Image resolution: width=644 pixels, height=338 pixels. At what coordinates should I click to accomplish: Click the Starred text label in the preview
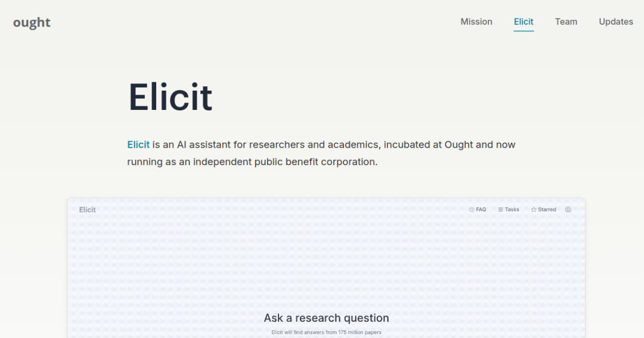click(x=547, y=210)
